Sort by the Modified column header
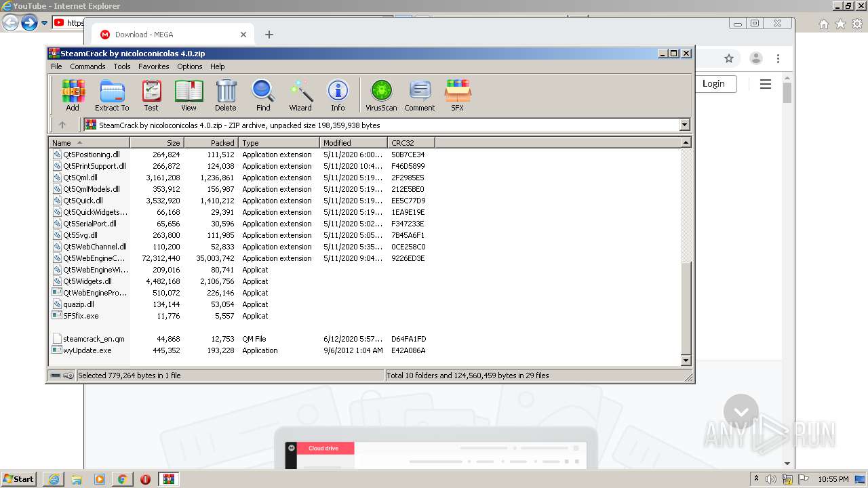 pyautogui.click(x=353, y=143)
